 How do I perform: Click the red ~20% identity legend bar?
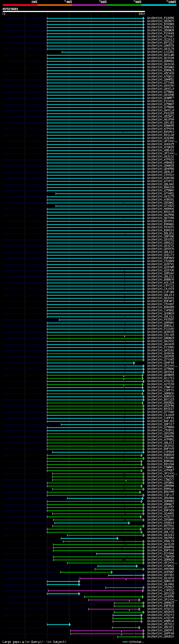(20, 5)
